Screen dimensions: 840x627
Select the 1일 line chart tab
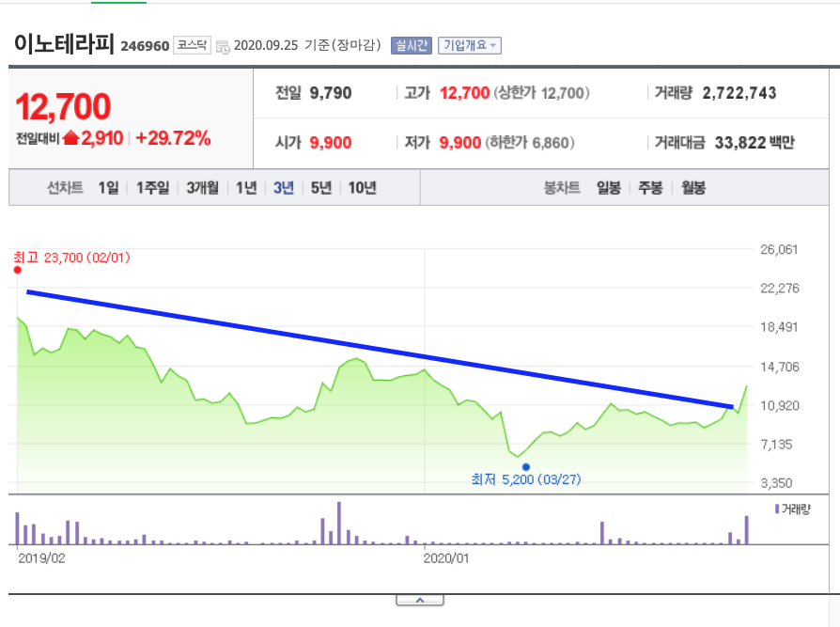point(109,188)
